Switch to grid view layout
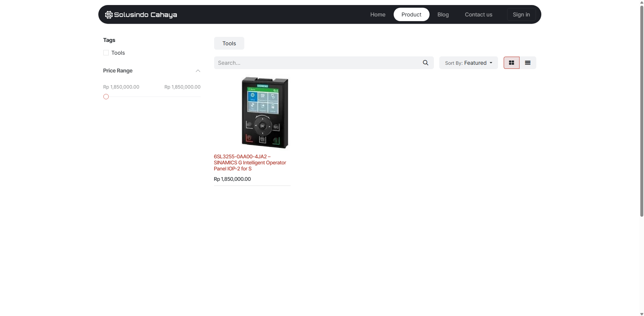Screen dimensions: 644x316 (511, 63)
